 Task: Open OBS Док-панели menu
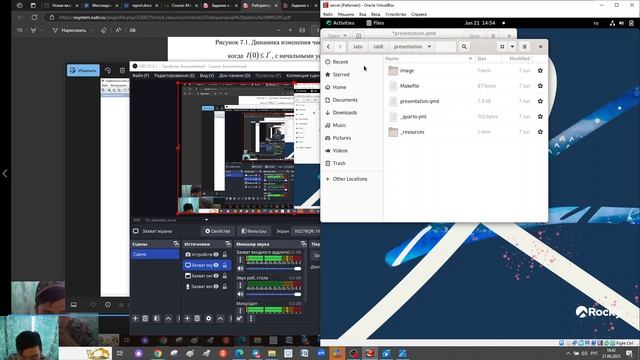[235, 76]
